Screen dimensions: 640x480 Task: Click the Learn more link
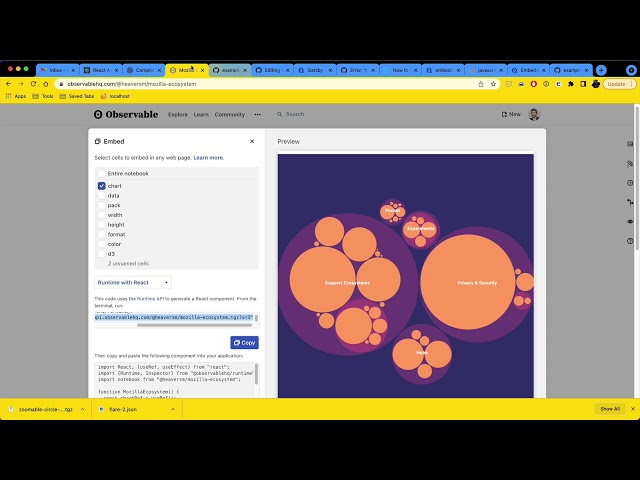click(209, 158)
